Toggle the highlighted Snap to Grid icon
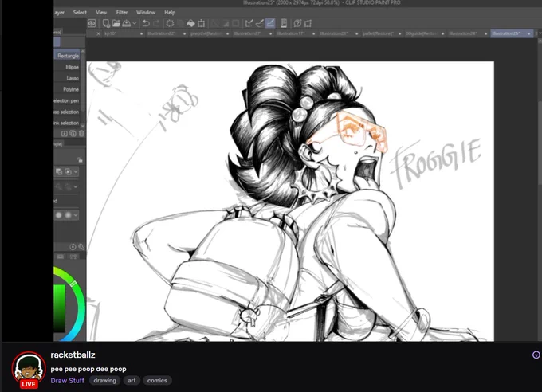The image size is (542, 392). 270,23
